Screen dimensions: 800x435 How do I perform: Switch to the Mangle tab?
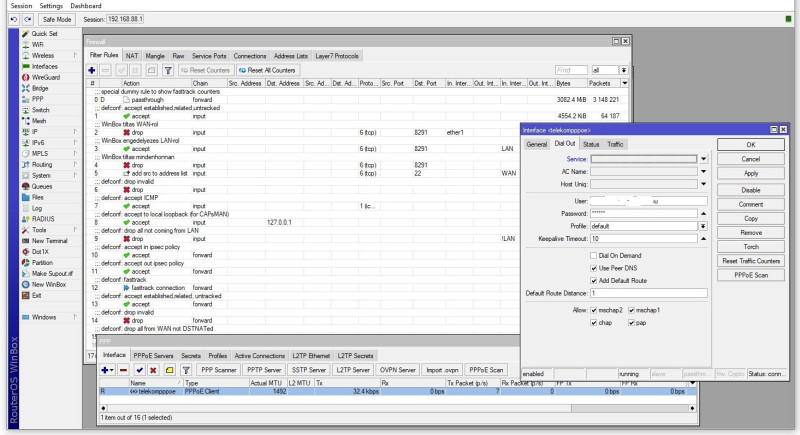pos(155,56)
